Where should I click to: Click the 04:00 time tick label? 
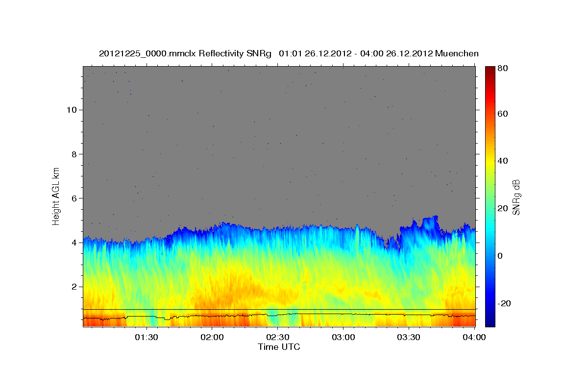click(475, 338)
